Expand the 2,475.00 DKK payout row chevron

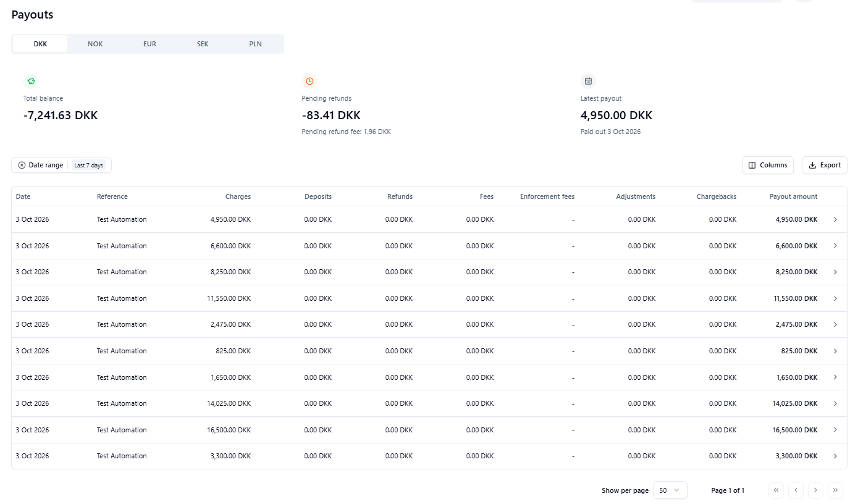[x=835, y=324]
